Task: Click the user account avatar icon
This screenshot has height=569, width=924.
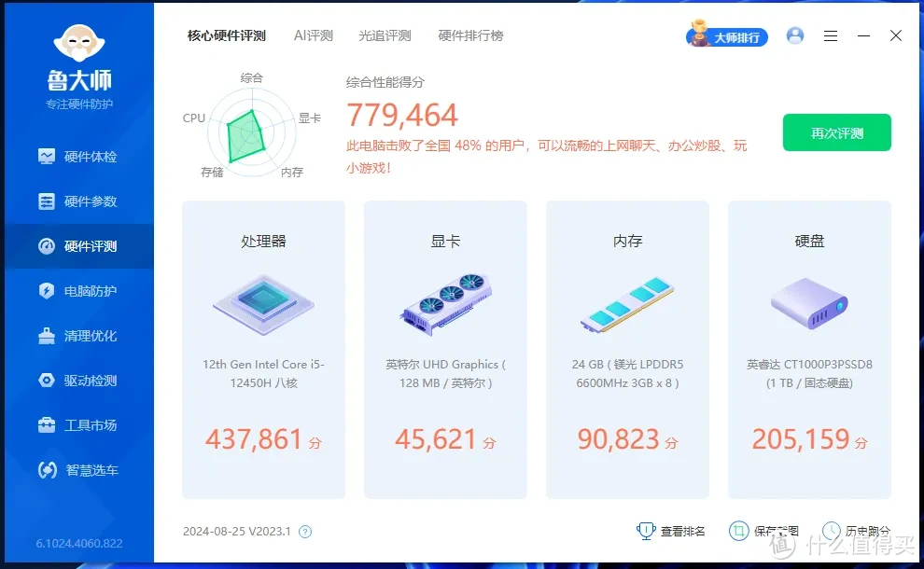Action: [x=795, y=36]
